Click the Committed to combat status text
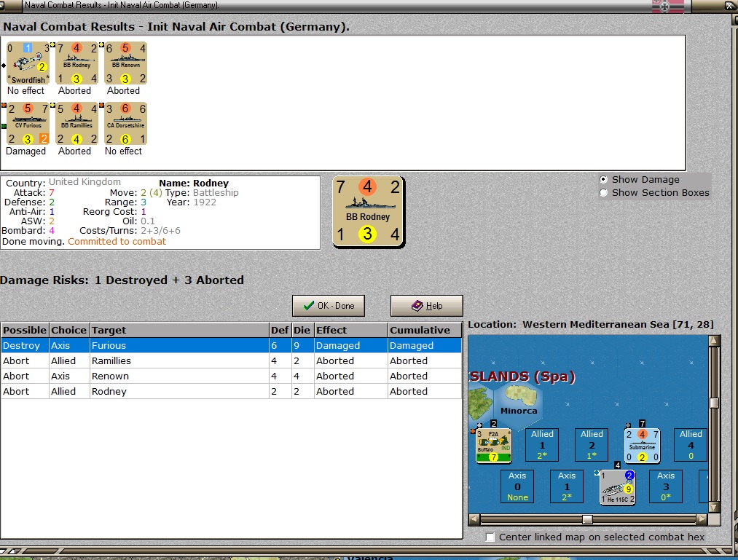 117,242
